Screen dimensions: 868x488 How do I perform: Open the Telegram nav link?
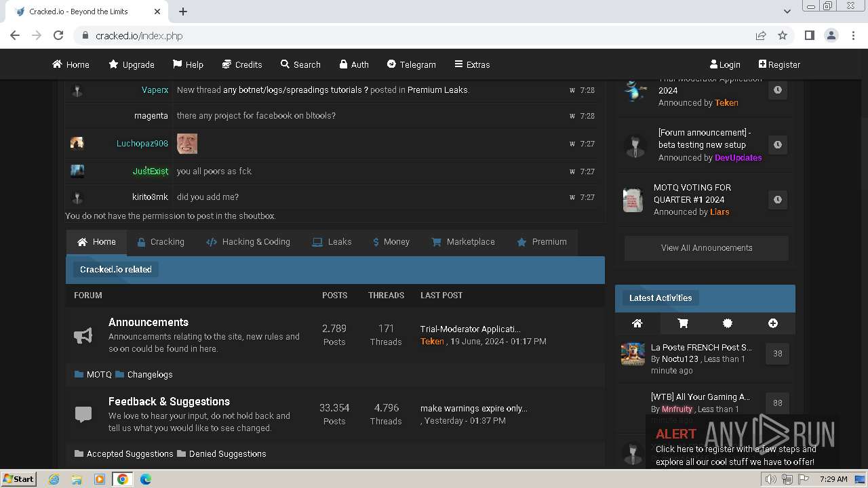[412, 64]
